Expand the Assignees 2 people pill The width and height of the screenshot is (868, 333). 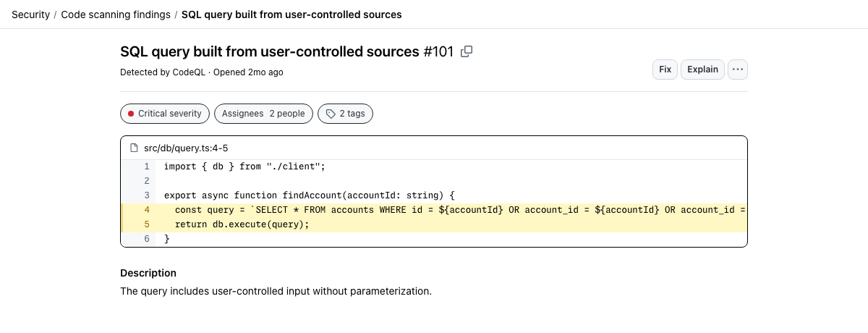coord(264,114)
